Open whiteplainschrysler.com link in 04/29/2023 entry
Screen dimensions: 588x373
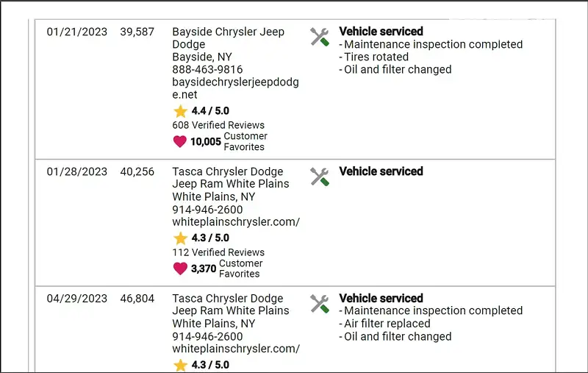point(235,349)
